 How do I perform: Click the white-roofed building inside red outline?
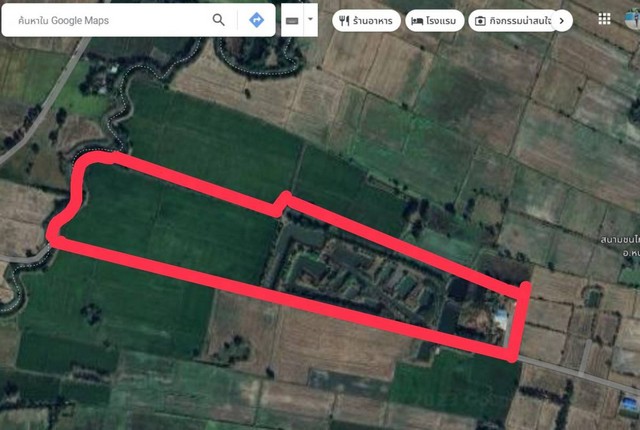(x=501, y=319)
